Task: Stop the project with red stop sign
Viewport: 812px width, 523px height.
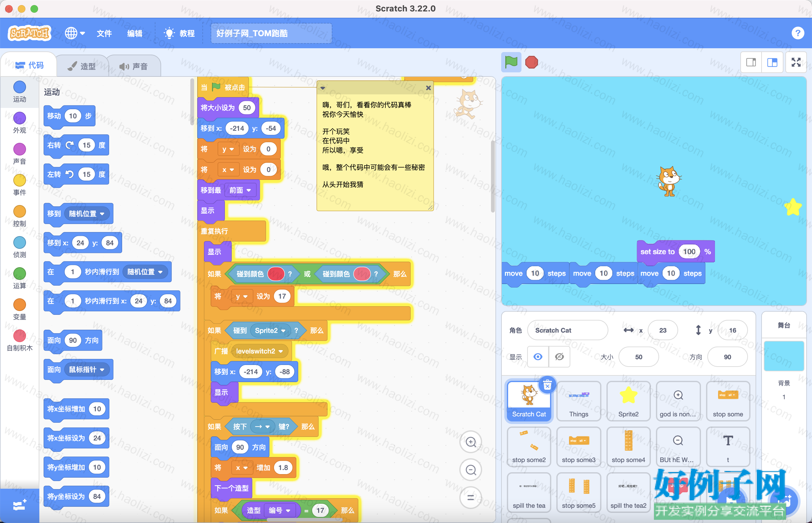Action: (531, 62)
